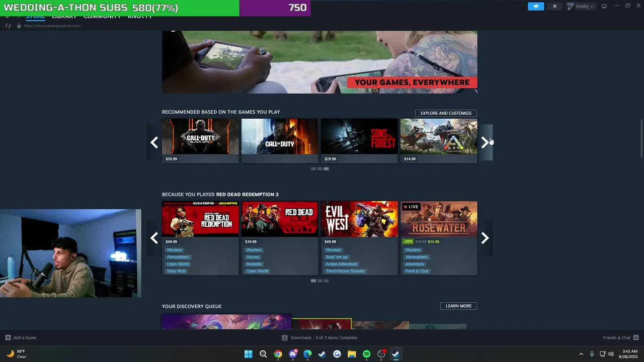Open Friends & Chat icon
Screen dimensions: 644x362
click(x=635, y=337)
